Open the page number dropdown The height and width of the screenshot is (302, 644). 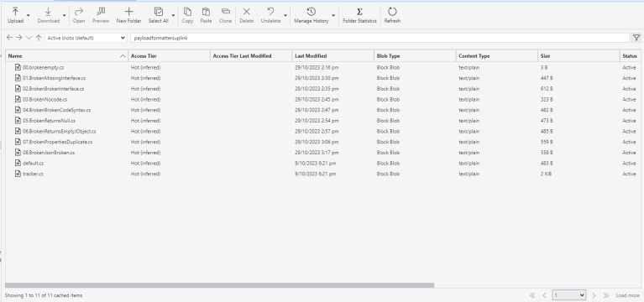(568, 295)
